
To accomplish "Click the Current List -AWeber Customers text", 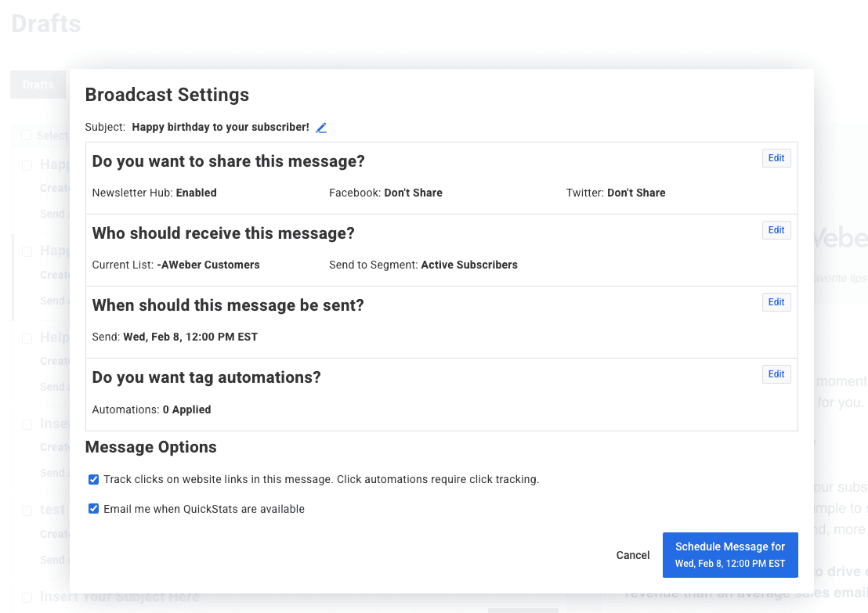I will (x=175, y=265).
